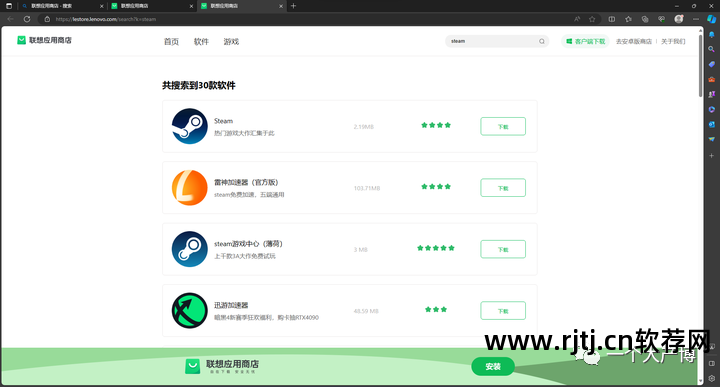The width and height of the screenshot is (720, 387).
Task: Open the Steam app title link
Action: [223, 121]
